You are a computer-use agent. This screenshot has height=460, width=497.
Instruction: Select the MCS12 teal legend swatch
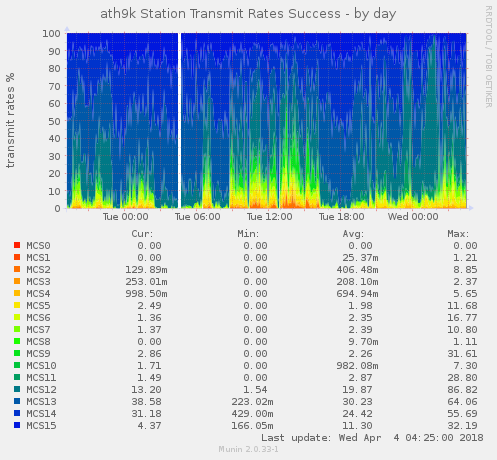(17, 389)
